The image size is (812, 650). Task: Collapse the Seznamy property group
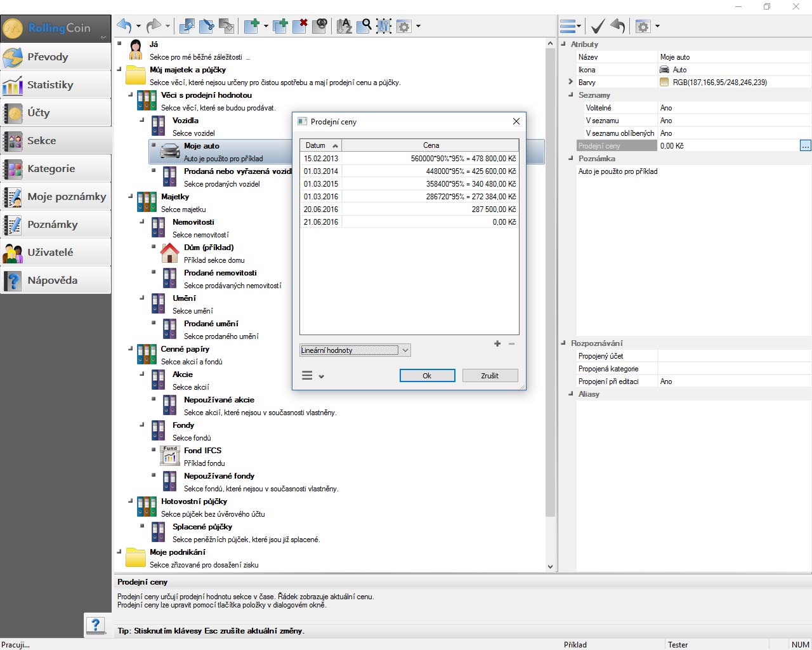571,95
